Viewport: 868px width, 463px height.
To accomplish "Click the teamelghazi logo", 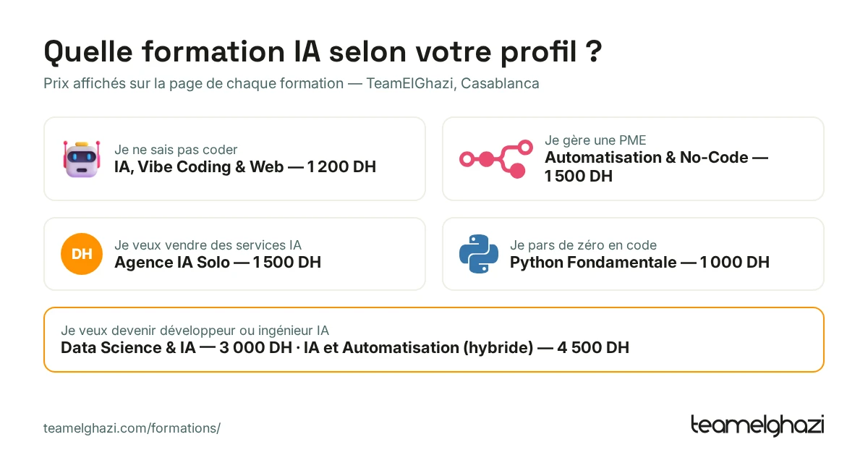I will [x=757, y=425].
